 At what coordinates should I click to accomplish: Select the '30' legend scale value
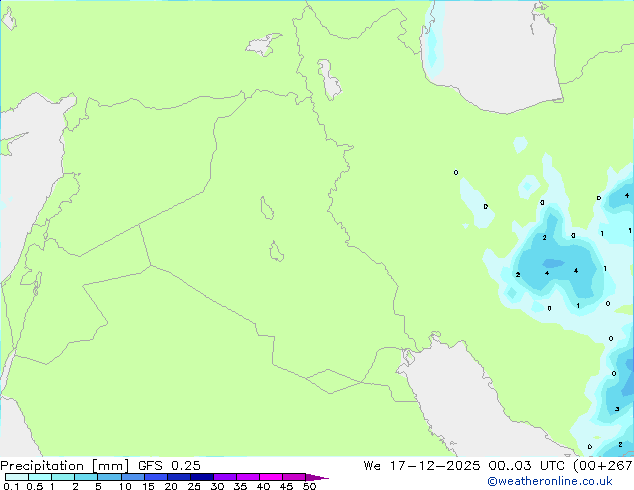click(x=217, y=486)
